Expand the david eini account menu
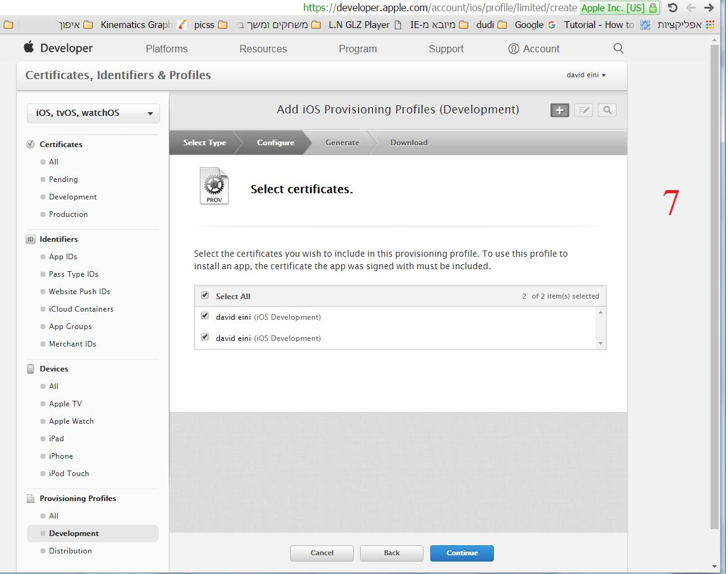The image size is (728, 574). (x=586, y=75)
